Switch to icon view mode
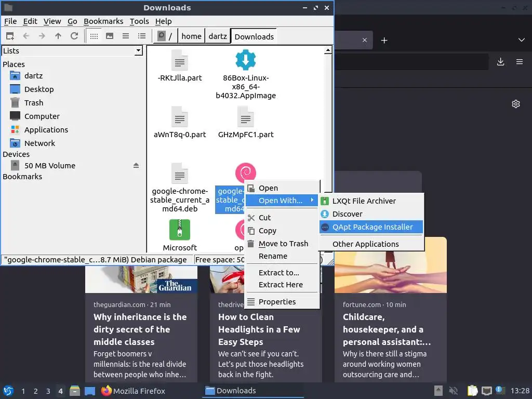Viewport: 532px width, 399px height. click(94, 36)
